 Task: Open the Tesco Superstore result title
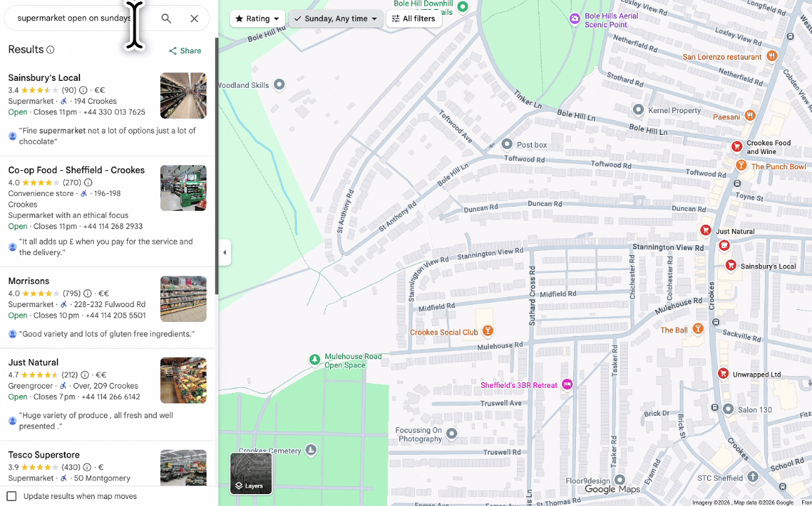point(44,455)
